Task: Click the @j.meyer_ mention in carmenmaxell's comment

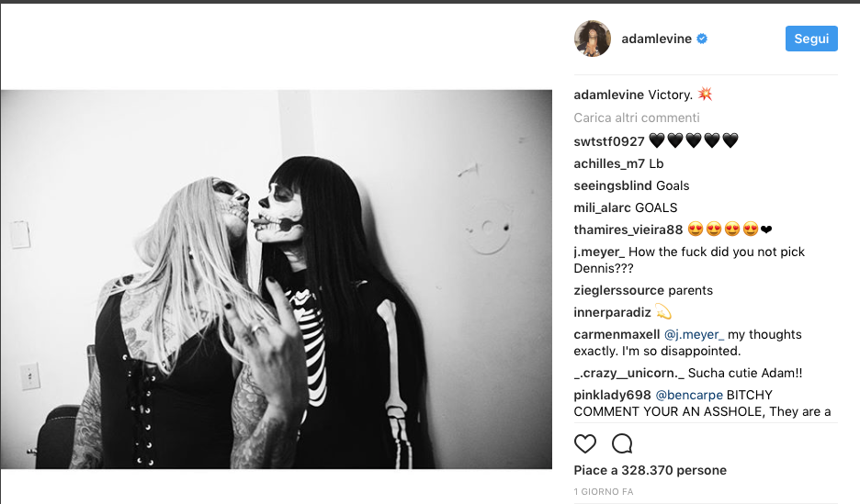Action: [x=694, y=335]
